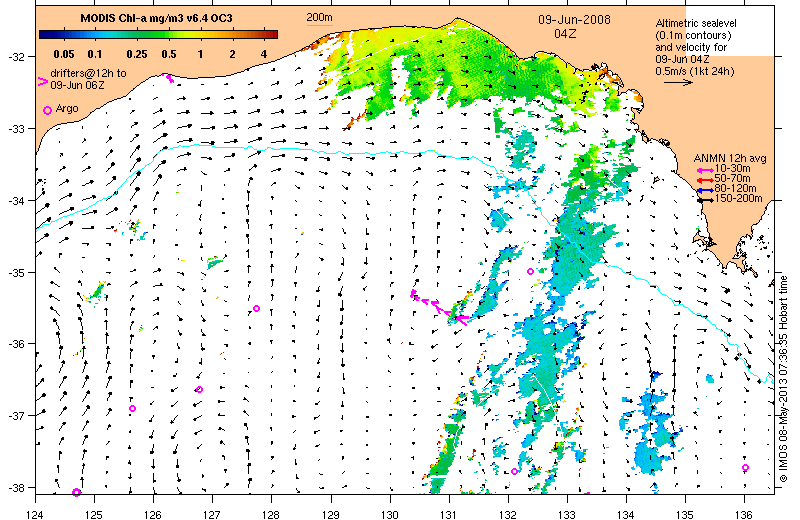Image resolution: width=800 pixels, height=520 pixels.
Task: Click the "130" longitude axis label
Action: (390, 514)
